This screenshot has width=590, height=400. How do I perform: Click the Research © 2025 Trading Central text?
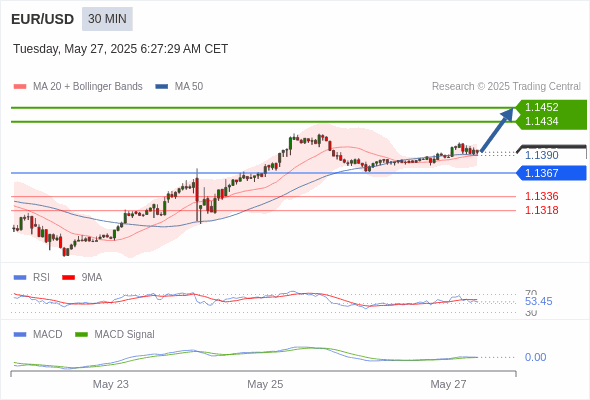(x=506, y=87)
